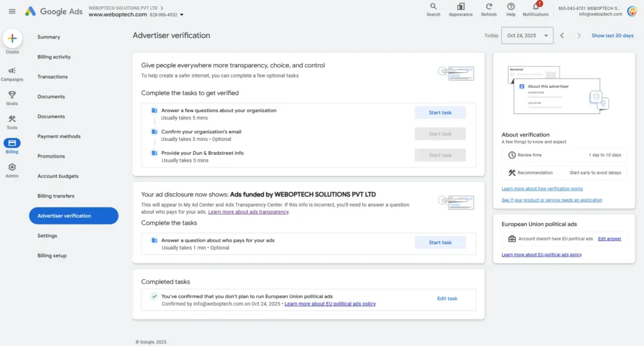
Task: Open Learn more about how verification works
Action: click(x=542, y=189)
